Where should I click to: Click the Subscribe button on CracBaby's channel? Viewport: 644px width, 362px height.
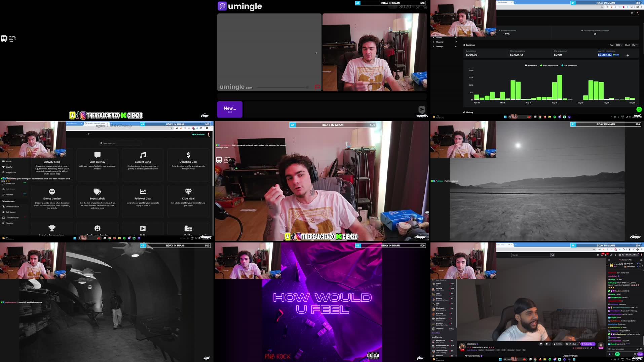[x=588, y=344]
